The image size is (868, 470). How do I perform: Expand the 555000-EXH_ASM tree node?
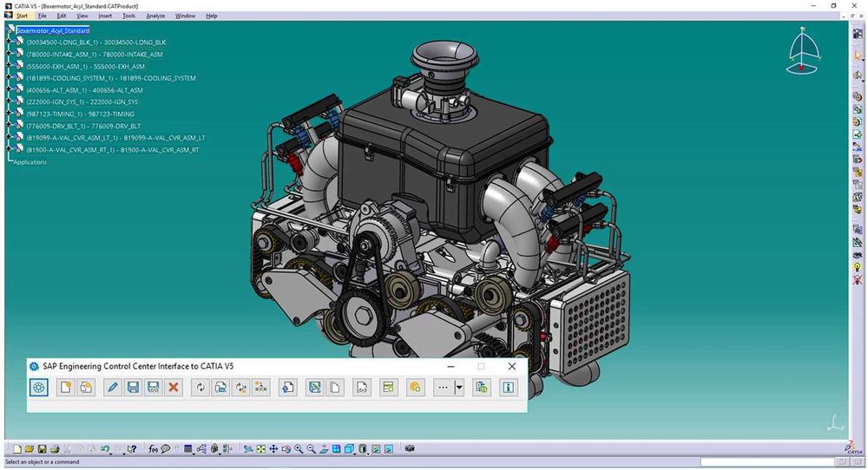(x=9, y=67)
